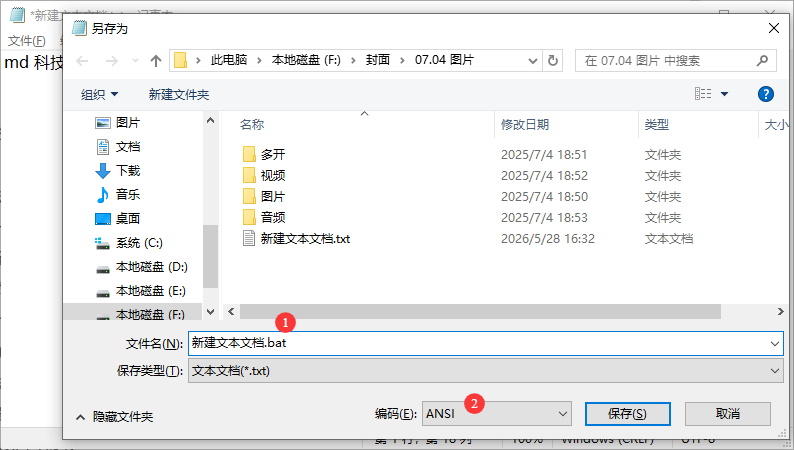Image resolution: width=794 pixels, height=450 pixels.
Task: Select 封面 in the address path
Action: [378, 60]
